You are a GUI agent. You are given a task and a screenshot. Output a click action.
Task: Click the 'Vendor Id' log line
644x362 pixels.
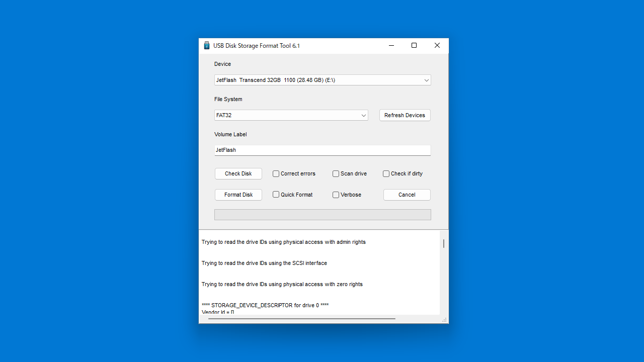click(x=218, y=312)
